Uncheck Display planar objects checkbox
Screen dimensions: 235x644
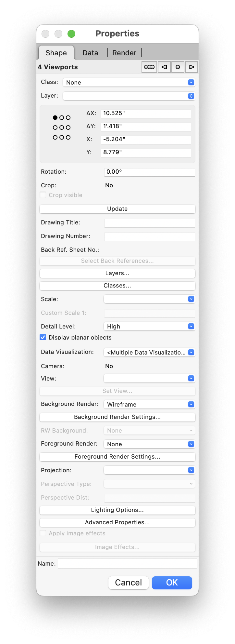pyautogui.click(x=43, y=337)
